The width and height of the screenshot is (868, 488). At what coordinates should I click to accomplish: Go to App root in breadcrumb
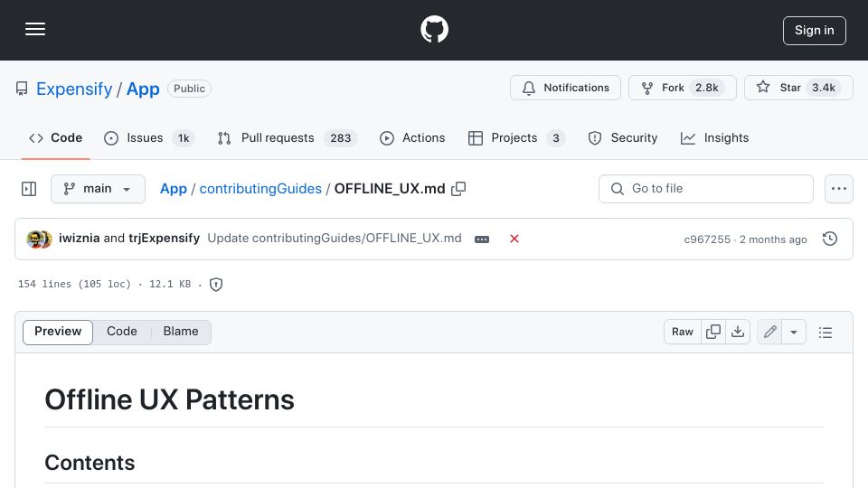(174, 189)
